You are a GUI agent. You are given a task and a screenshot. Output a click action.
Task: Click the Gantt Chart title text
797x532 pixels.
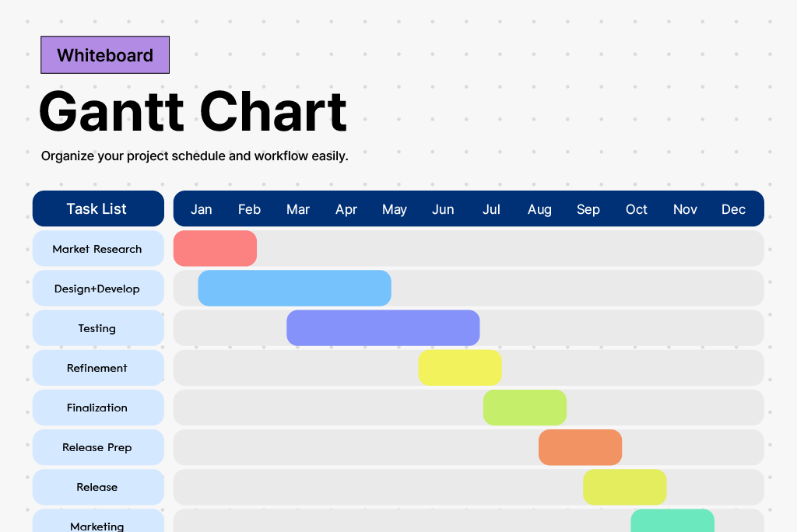pyautogui.click(x=193, y=112)
